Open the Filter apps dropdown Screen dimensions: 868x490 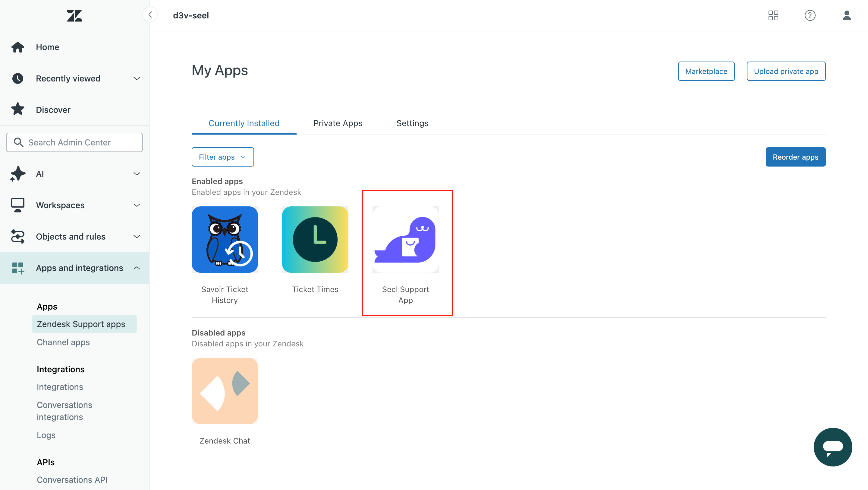tap(222, 157)
